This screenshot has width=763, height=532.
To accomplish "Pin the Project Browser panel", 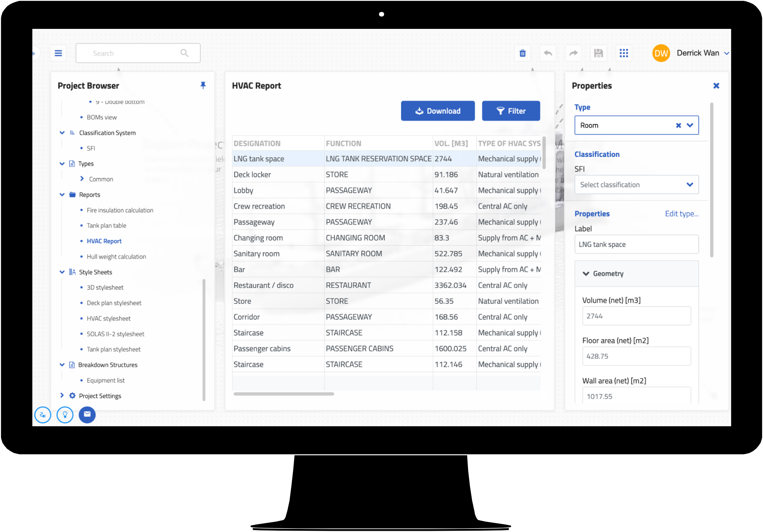I will click(203, 85).
